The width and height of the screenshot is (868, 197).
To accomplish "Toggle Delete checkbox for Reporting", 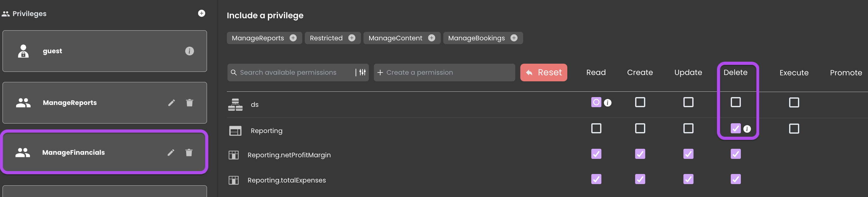I will tap(735, 128).
